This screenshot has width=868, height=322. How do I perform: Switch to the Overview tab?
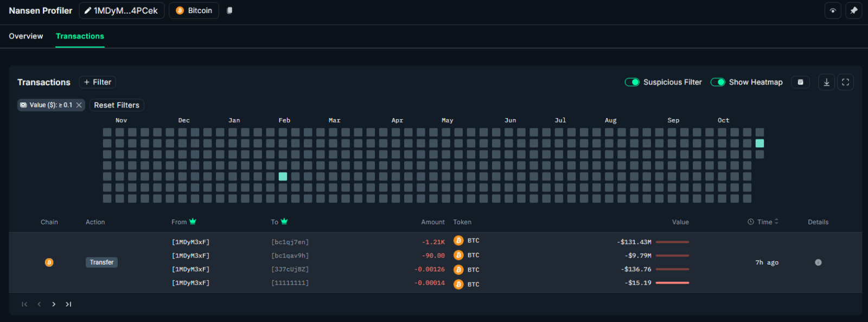(26, 36)
